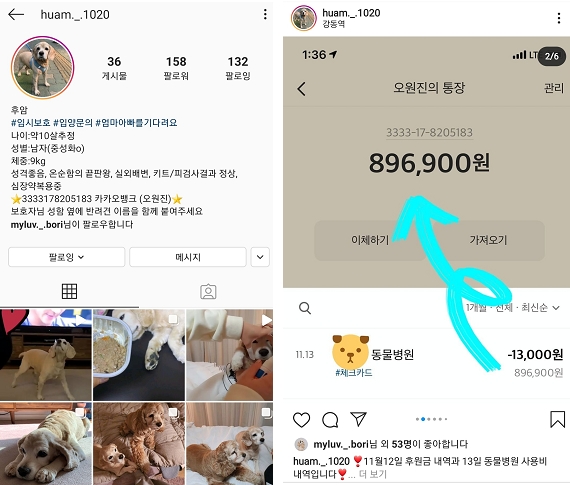The image size is (570, 485).
Task: Open the #임시보호 hashtag link
Action: pos(31,123)
